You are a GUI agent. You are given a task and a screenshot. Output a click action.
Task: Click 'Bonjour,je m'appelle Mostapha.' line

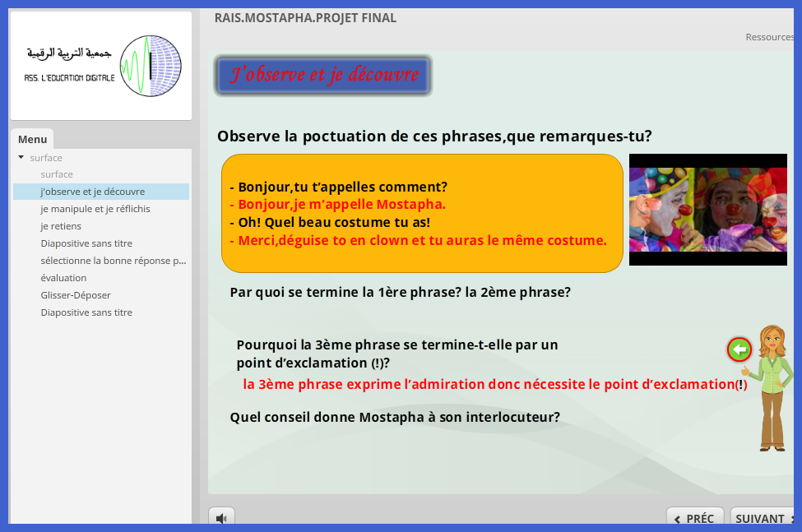point(337,205)
